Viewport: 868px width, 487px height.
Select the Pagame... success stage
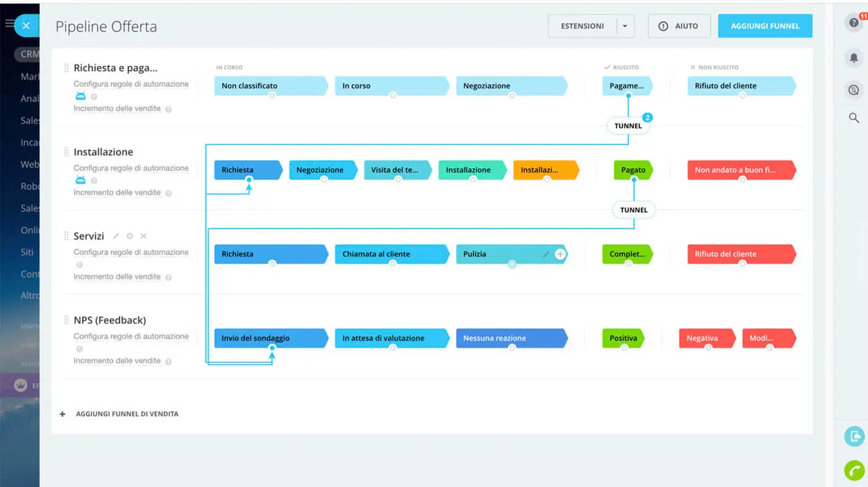point(627,86)
